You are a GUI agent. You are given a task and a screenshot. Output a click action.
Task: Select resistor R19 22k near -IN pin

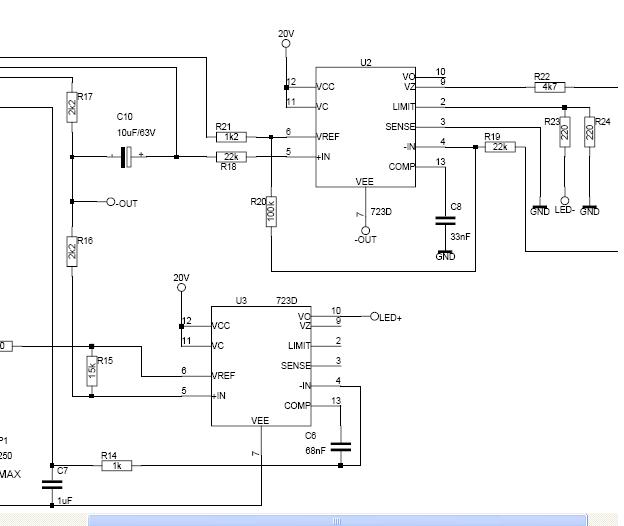tap(499, 147)
